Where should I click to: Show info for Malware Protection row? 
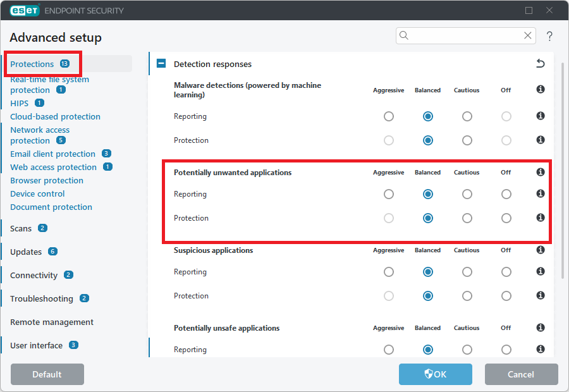[x=541, y=140]
